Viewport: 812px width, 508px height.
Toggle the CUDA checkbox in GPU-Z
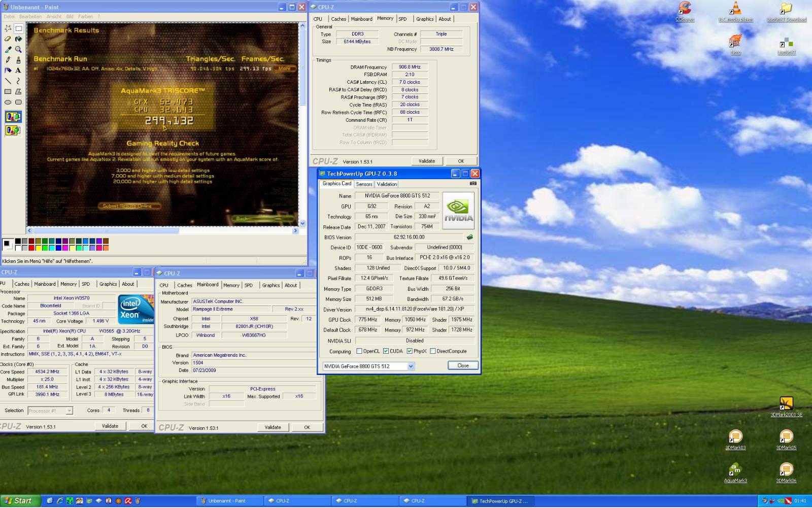[386, 351]
